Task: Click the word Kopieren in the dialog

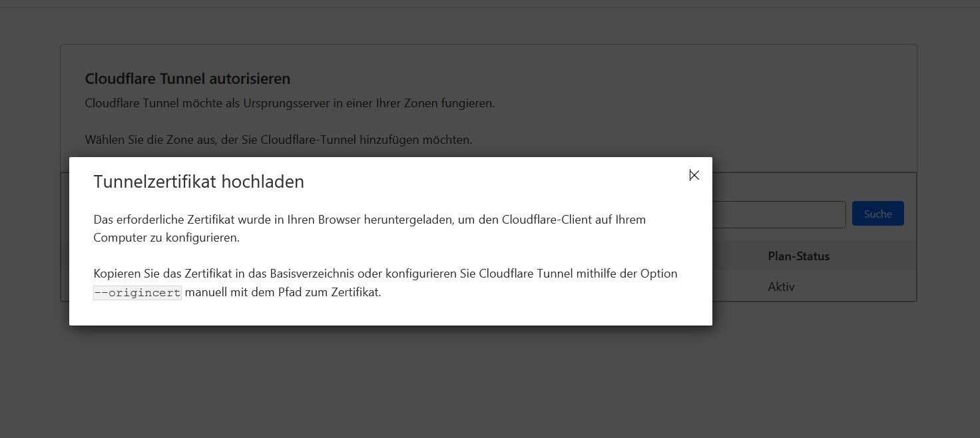Action: pos(117,274)
